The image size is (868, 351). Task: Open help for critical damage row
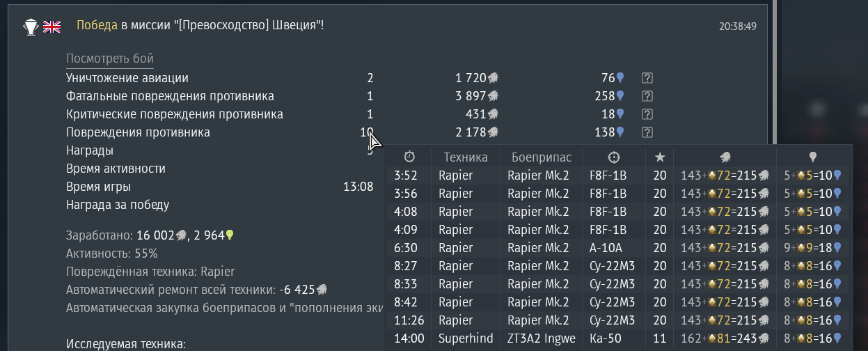coord(647,114)
